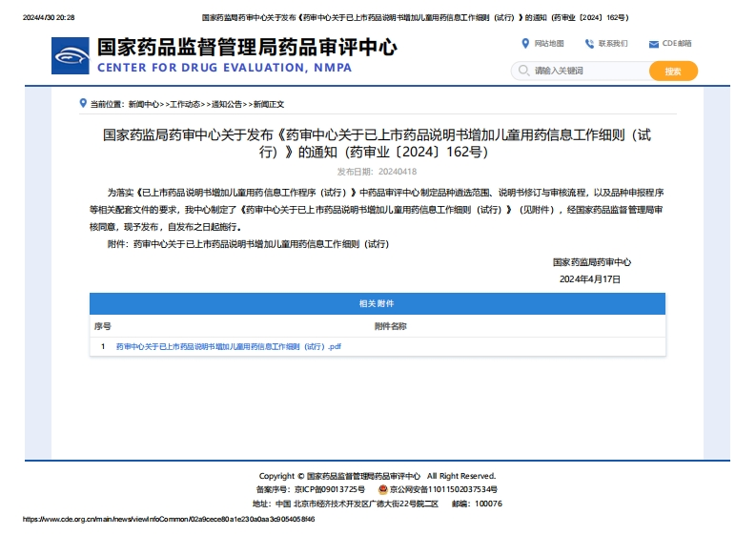Click the article title heading

[x=377, y=143]
